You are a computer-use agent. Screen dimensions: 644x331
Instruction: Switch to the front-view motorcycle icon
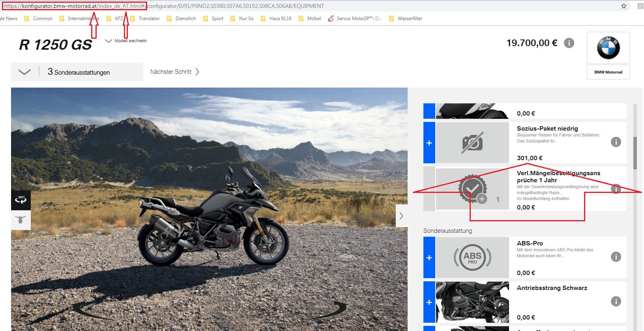coord(21,220)
